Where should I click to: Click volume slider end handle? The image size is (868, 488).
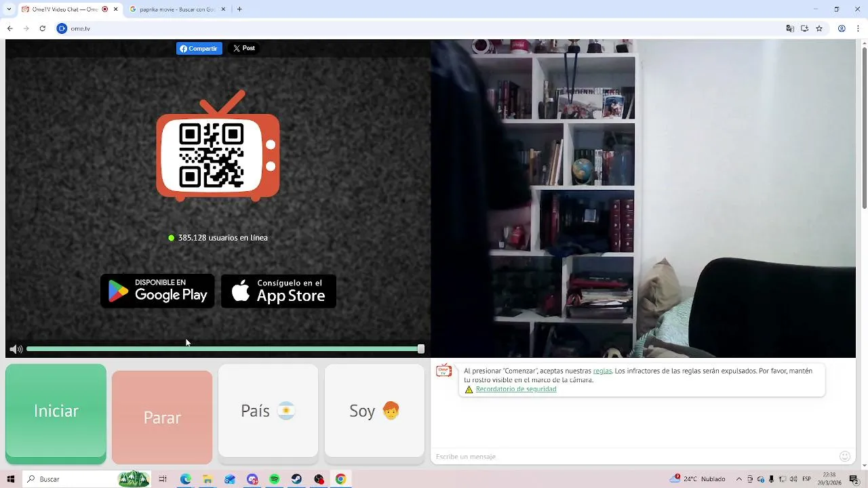[x=421, y=349]
